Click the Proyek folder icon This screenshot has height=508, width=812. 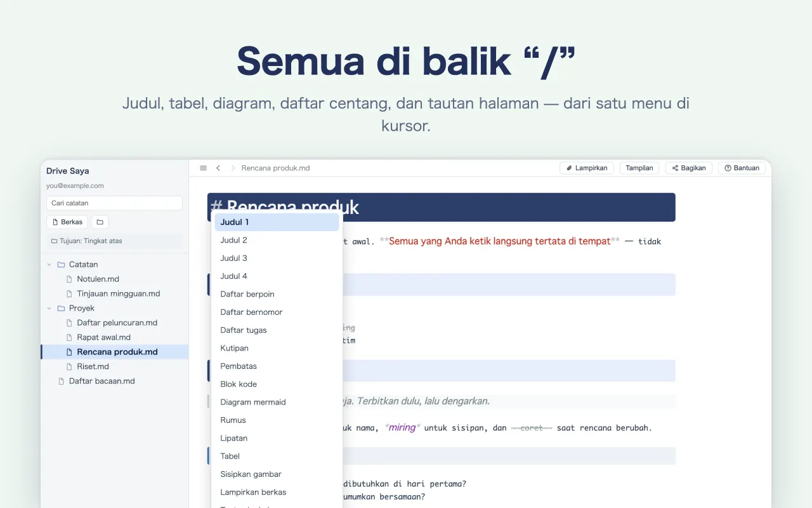[61, 308]
